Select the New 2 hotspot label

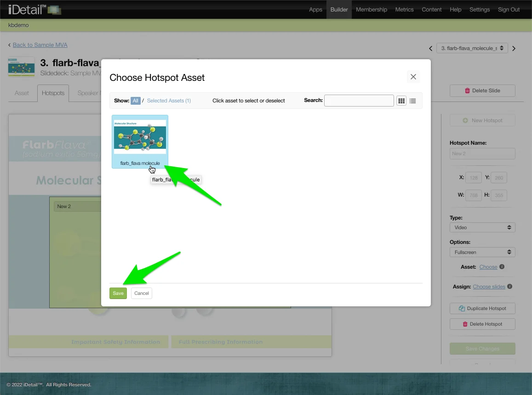click(77, 206)
